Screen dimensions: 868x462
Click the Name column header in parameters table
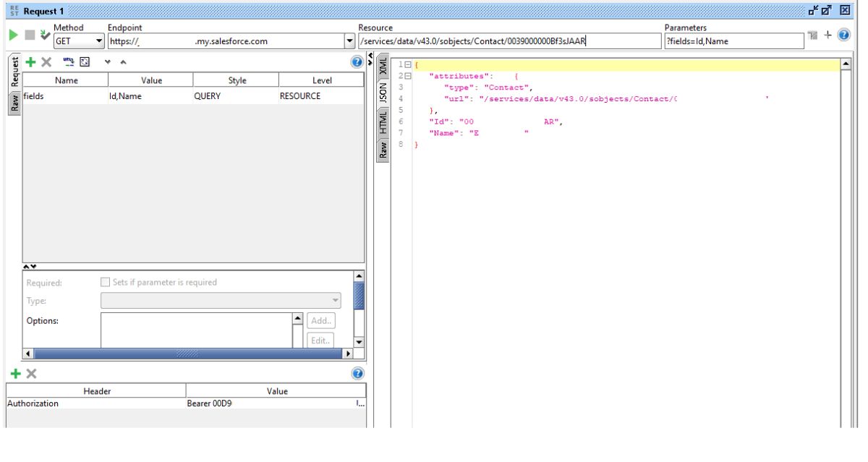(x=66, y=81)
